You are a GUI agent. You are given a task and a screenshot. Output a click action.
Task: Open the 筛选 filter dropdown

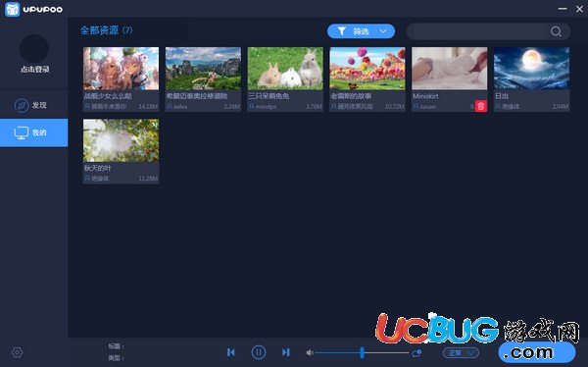point(361,31)
